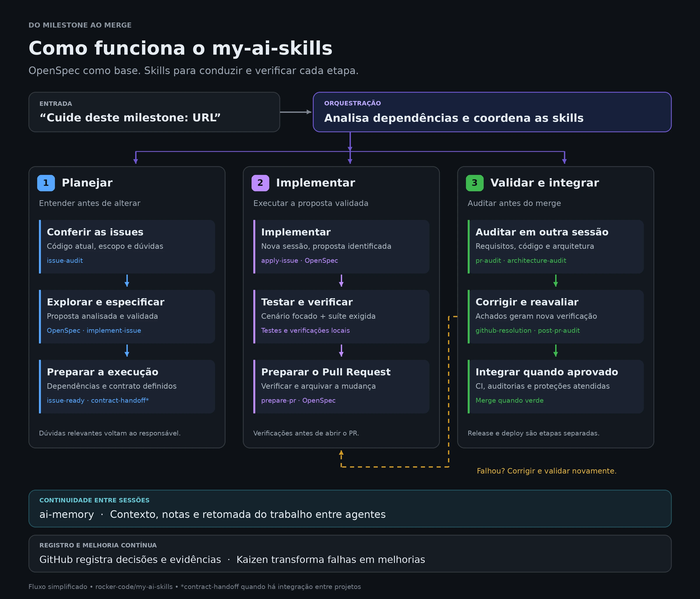The width and height of the screenshot is (700, 599).
Task: Select the "Auditar em outra sessão" title
Action: click(542, 232)
